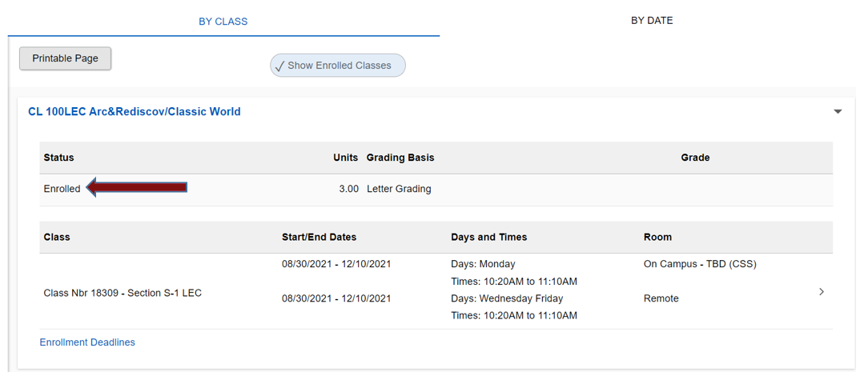This screenshot has height=384, width=868.
Task: Open the Enrollment Deadlines link
Action: [87, 342]
